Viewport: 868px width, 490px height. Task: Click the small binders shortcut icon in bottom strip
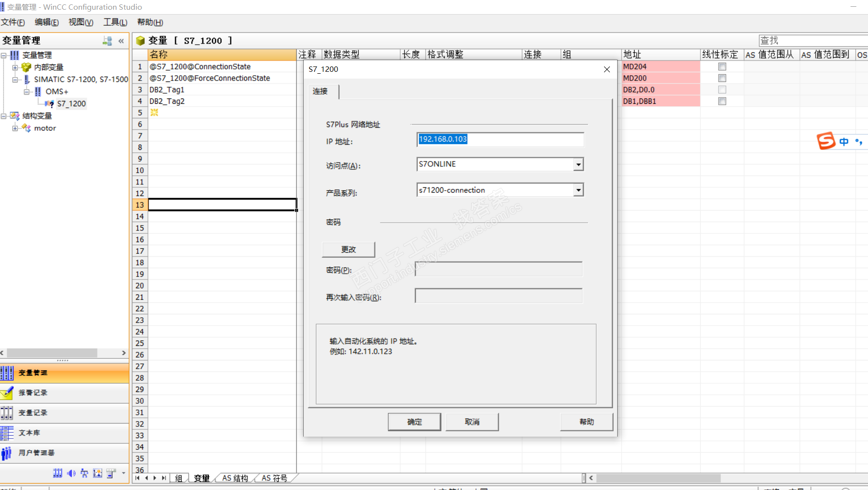click(58, 473)
